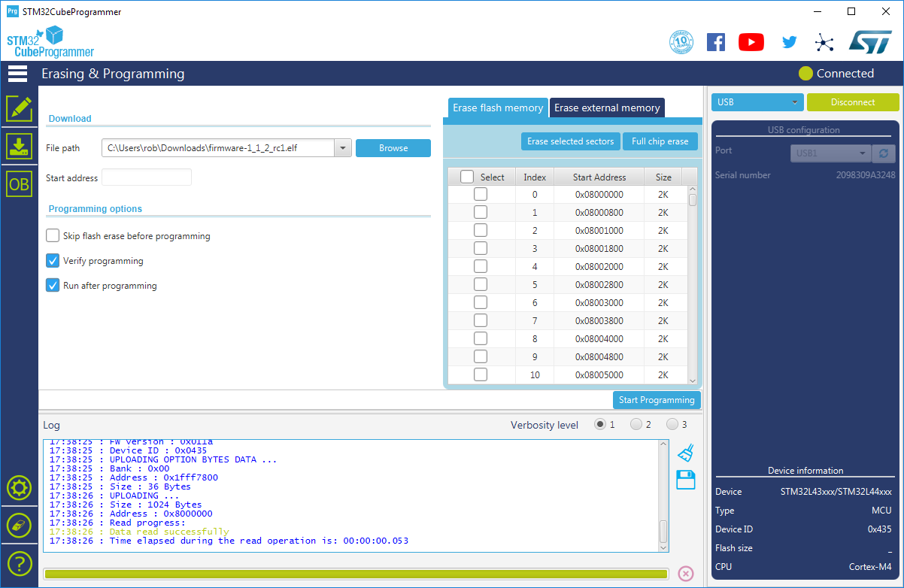Open settings gear icon in sidebar
The width and height of the screenshot is (904, 588).
coord(19,489)
